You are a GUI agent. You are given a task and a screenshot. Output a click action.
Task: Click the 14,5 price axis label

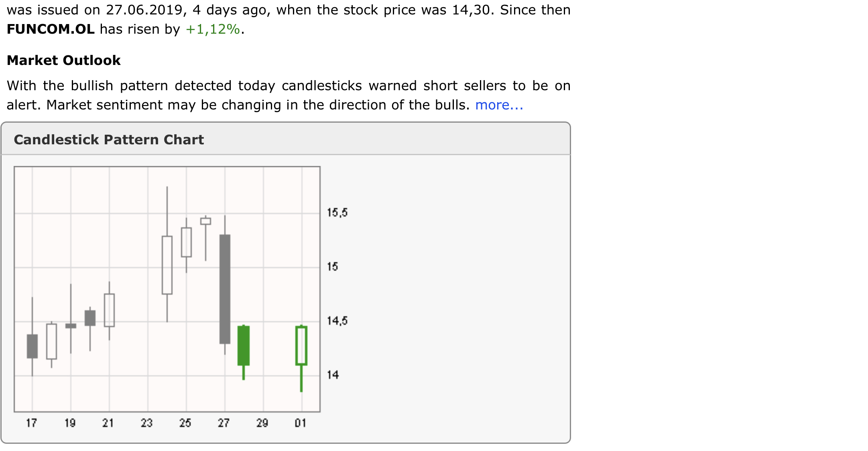[337, 321]
